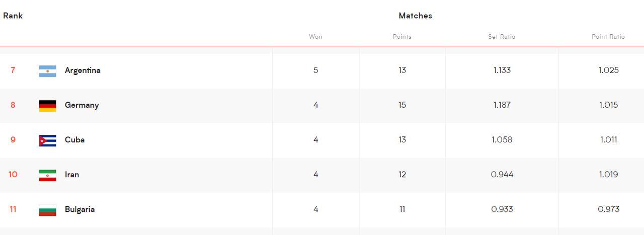Sort by the Points column header
The width and height of the screenshot is (644, 235).
pos(402,37)
